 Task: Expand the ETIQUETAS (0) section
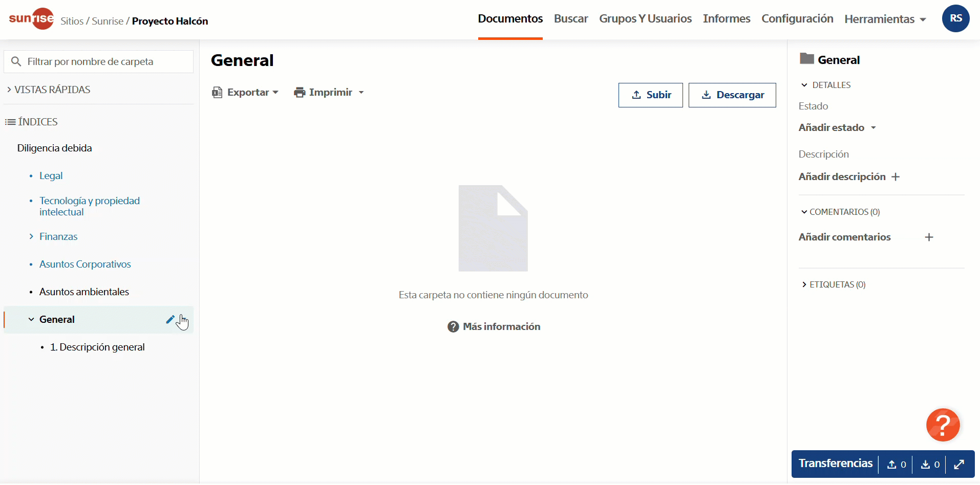point(833,284)
